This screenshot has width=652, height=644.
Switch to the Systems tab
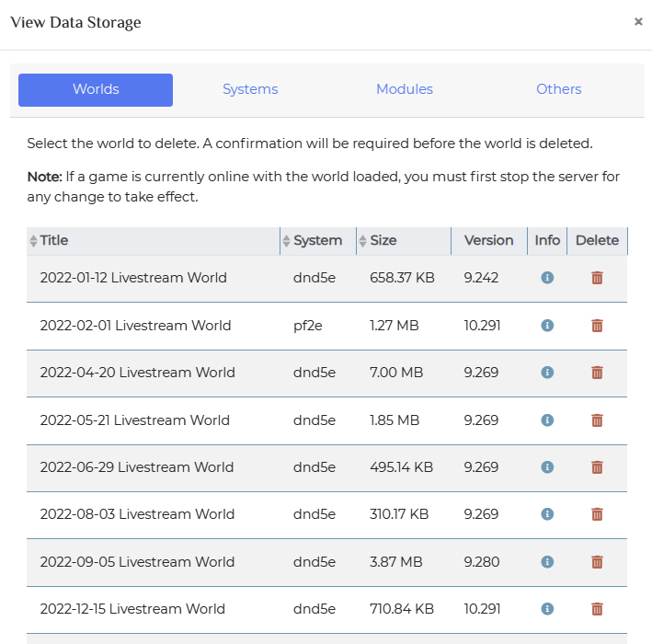point(250,90)
